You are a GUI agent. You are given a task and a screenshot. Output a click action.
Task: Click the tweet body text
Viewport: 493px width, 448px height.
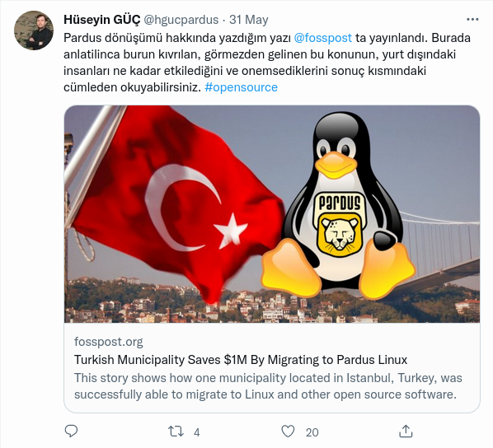tap(267, 63)
